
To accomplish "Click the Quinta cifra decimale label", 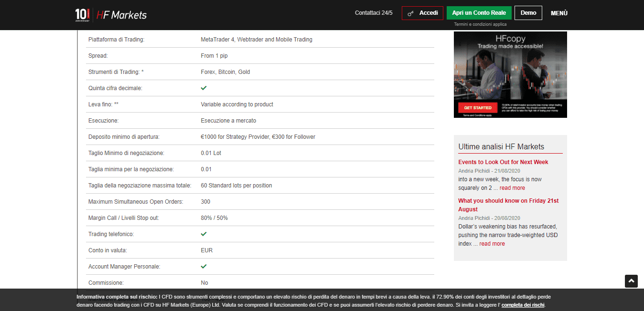I will click(x=115, y=88).
